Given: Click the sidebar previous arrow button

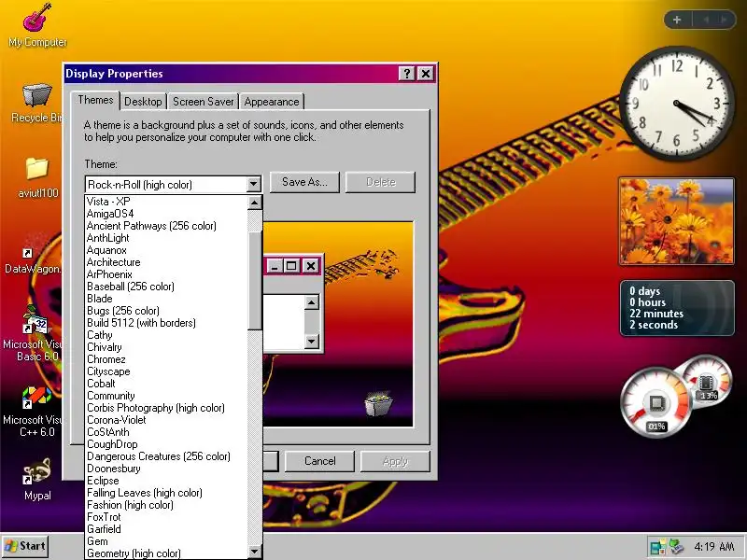Looking at the screenshot, I should tap(706, 20).
